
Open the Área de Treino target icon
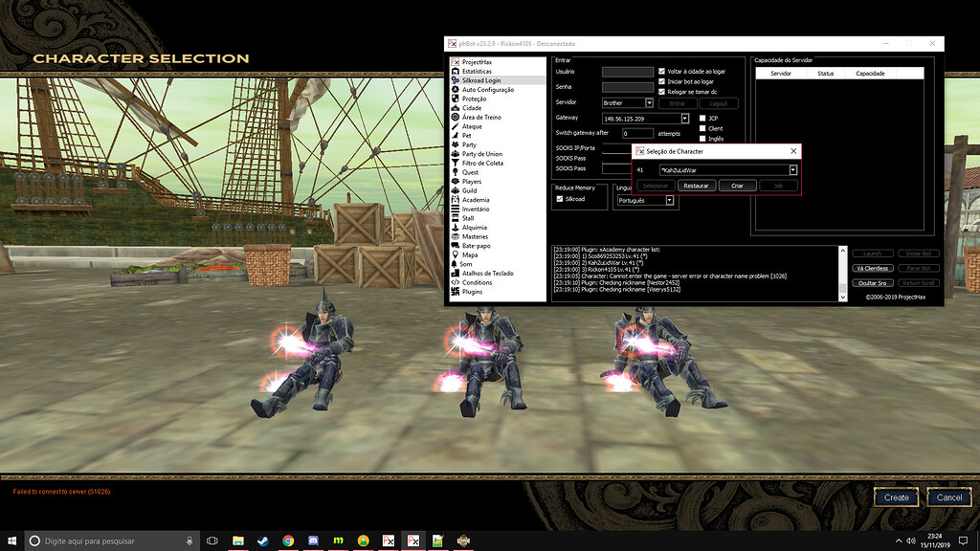(x=455, y=117)
